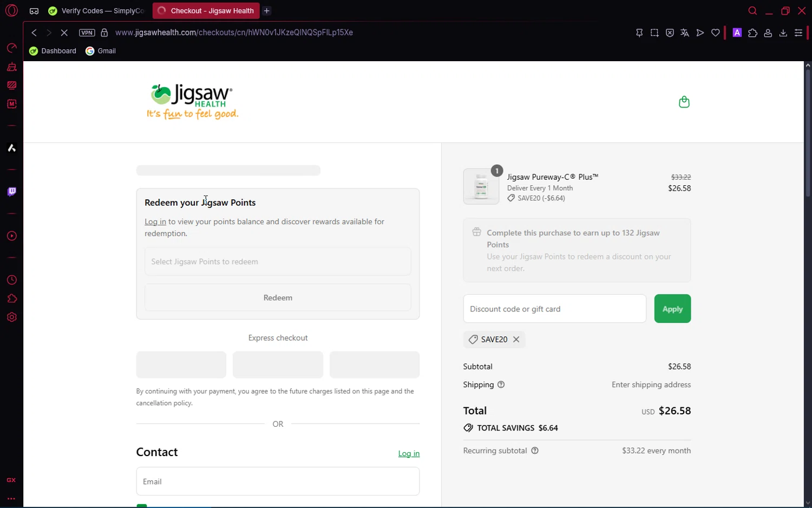Open Easy Setup menu icon

click(798, 33)
